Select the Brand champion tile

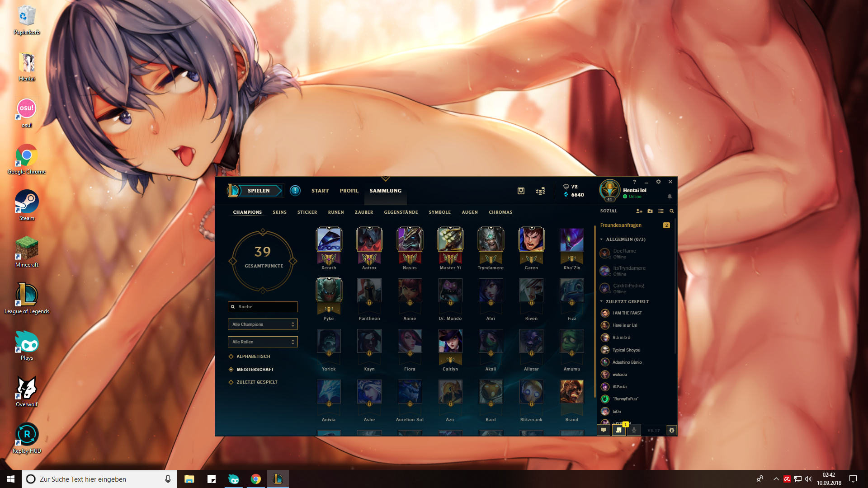point(572,401)
